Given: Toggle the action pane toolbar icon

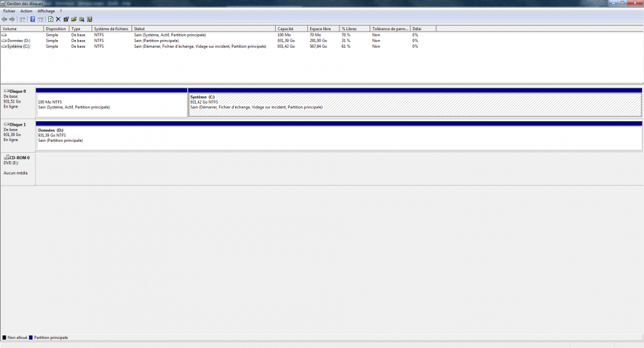Looking at the screenshot, I should pyautogui.click(x=41, y=19).
